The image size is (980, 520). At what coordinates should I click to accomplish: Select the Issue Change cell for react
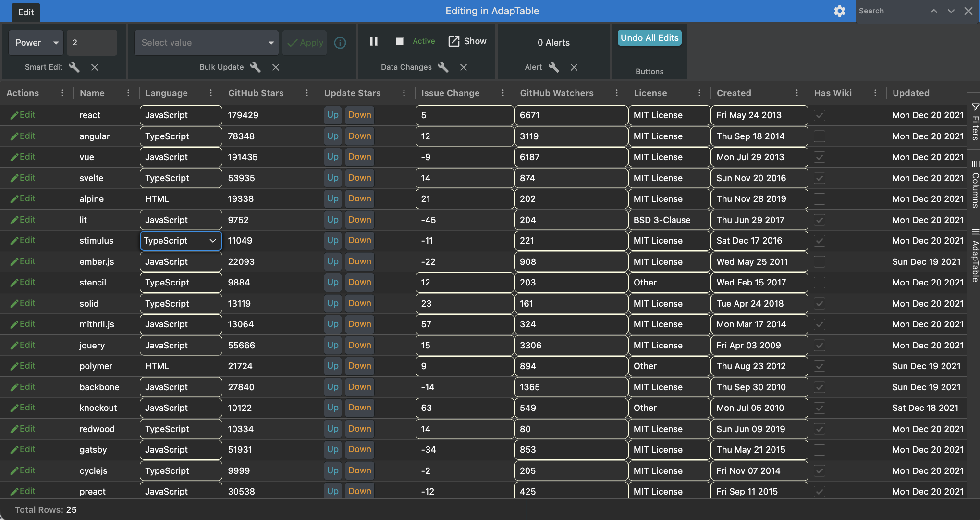click(x=465, y=115)
